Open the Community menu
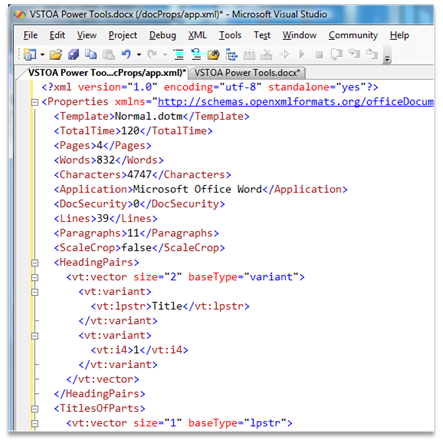 [x=353, y=35]
